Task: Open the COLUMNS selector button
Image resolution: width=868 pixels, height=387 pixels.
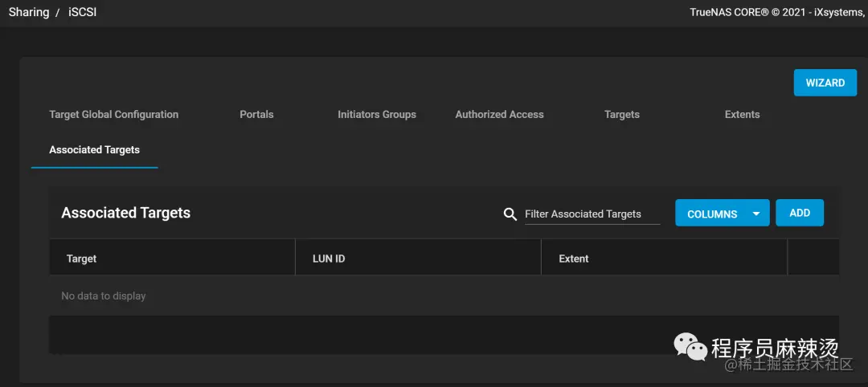Action: (x=723, y=213)
